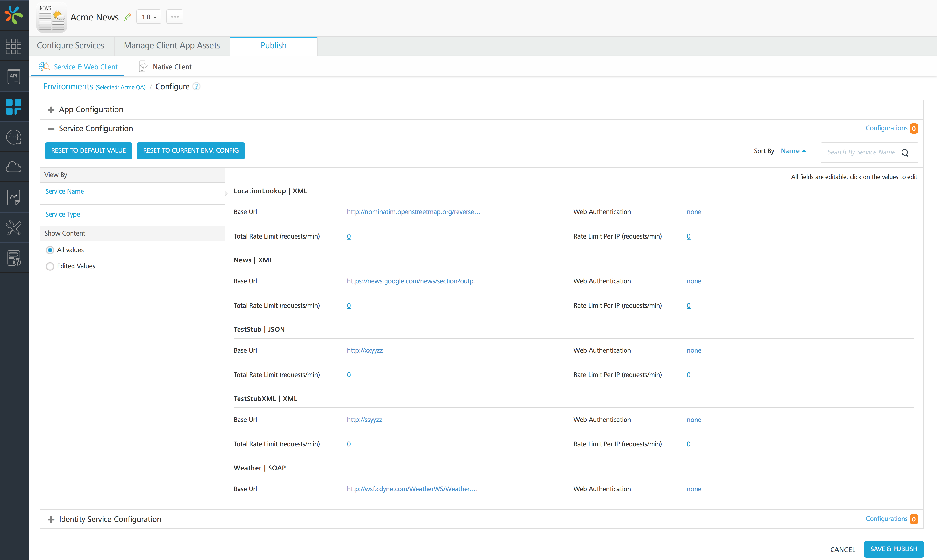This screenshot has width=937, height=560.
Task: Select the Edited Values radio button
Action: (50, 266)
